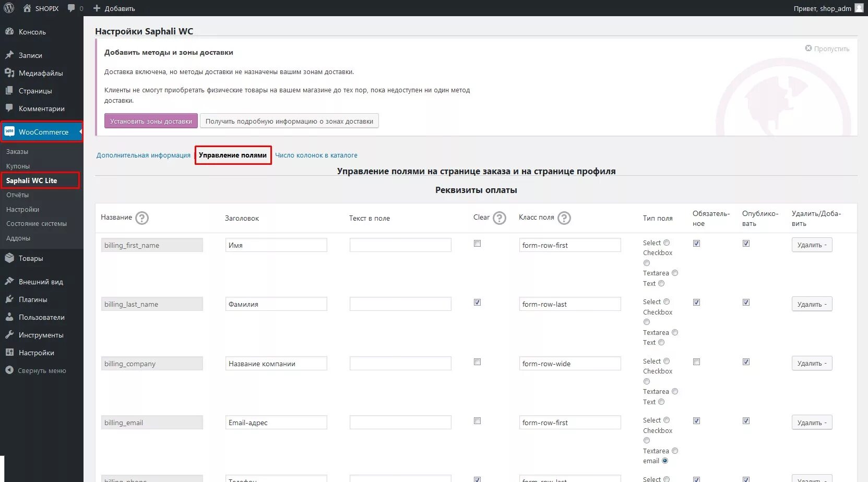This screenshot has width=868, height=482.
Task: Delete the billing_company field row
Action: [812, 363]
